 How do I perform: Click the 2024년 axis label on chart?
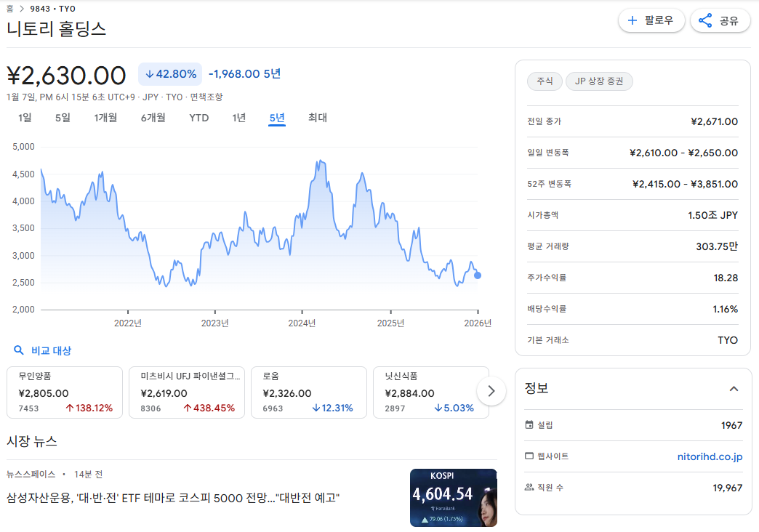tap(302, 323)
